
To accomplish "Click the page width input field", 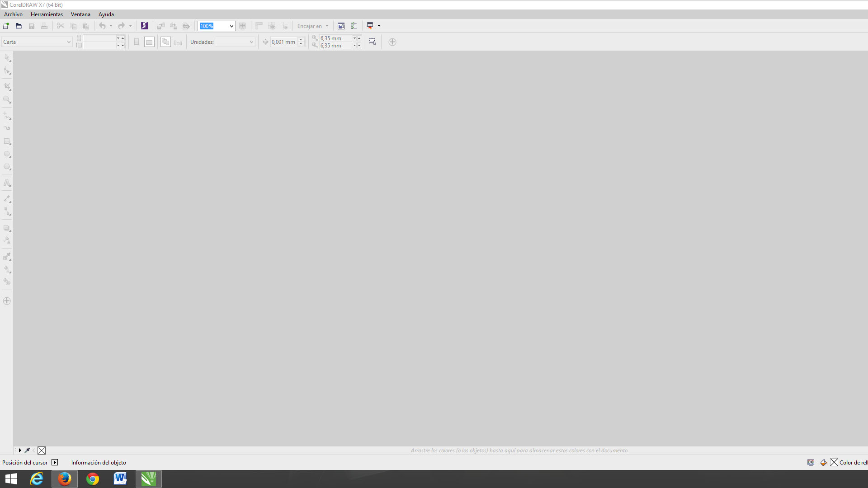I will [99, 38].
